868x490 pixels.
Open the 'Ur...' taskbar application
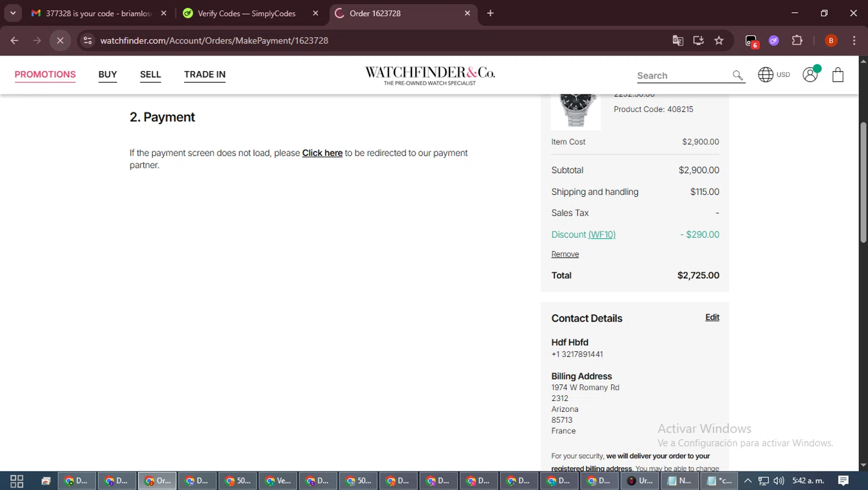(640, 481)
